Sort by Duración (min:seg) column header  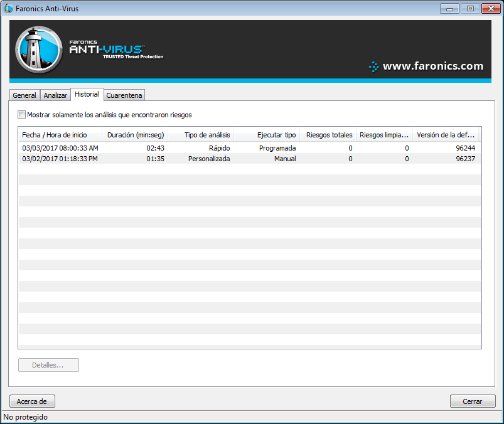tap(135, 135)
